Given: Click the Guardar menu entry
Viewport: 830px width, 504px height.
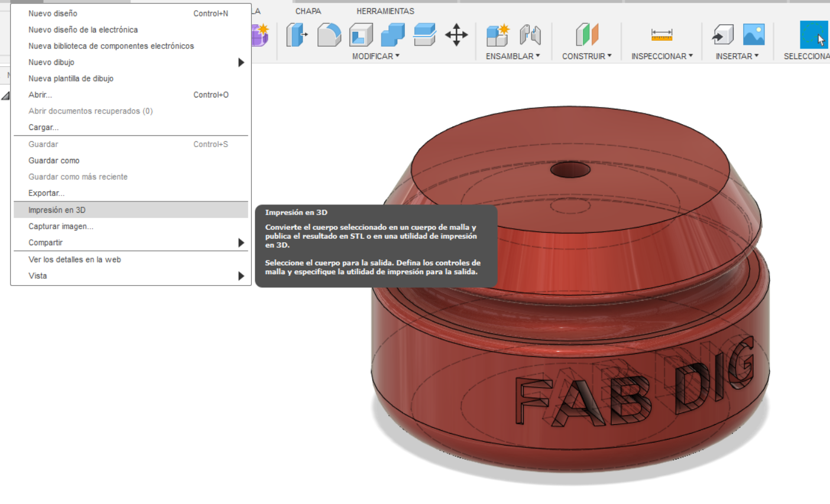Looking at the screenshot, I should tap(131, 144).
